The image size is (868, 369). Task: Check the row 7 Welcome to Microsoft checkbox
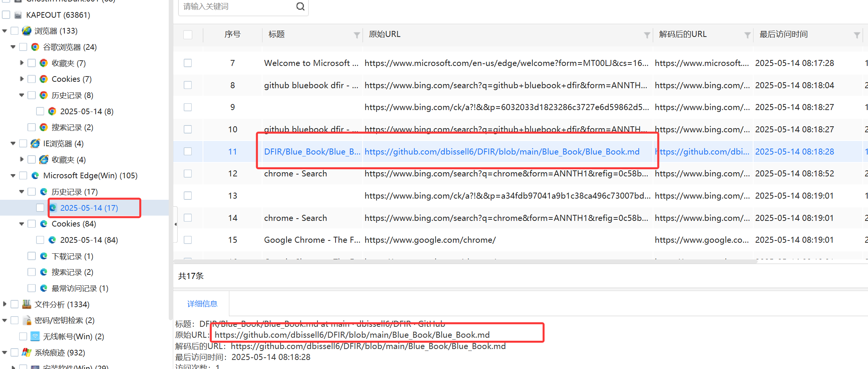click(188, 63)
